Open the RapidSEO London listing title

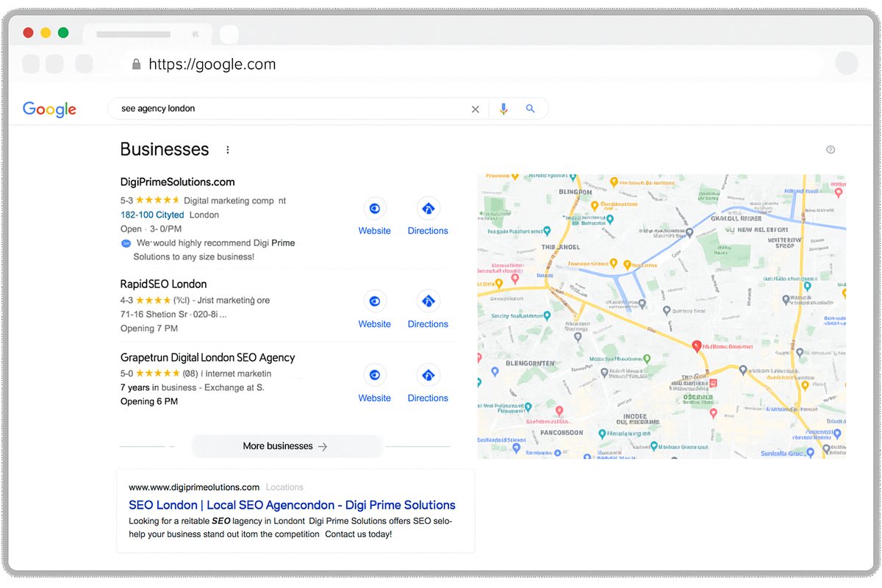click(x=163, y=284)
